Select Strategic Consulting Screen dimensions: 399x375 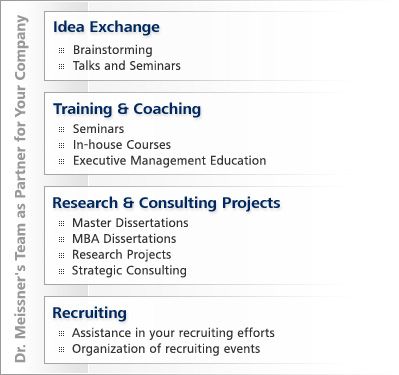pyautogui.click(x=129, y=270)
